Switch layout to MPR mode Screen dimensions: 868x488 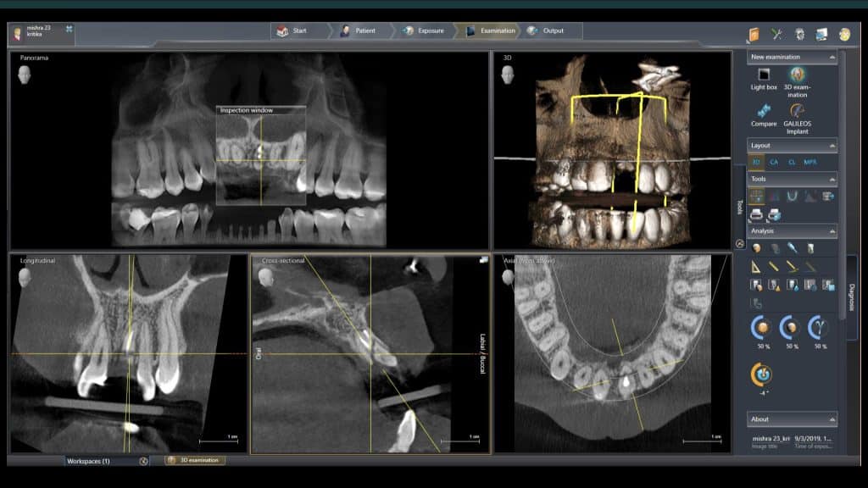[x=810, y=162]
